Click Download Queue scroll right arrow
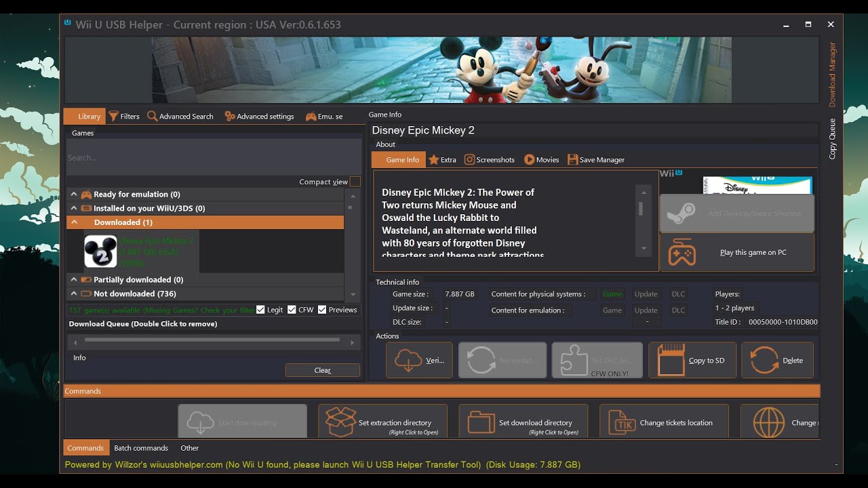Screen dimensions: 868x488 point(353,343)
